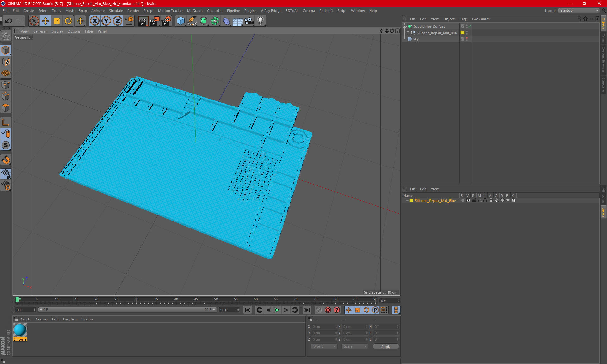Select the Live Selection tool
The height and width of the screenshot is (364, 607).
click(34, 21)
